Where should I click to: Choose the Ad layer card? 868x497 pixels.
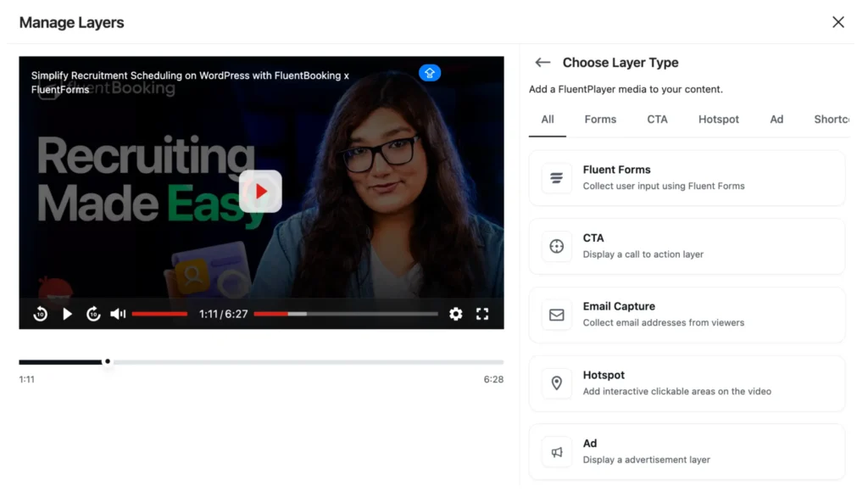click(687, 451)
